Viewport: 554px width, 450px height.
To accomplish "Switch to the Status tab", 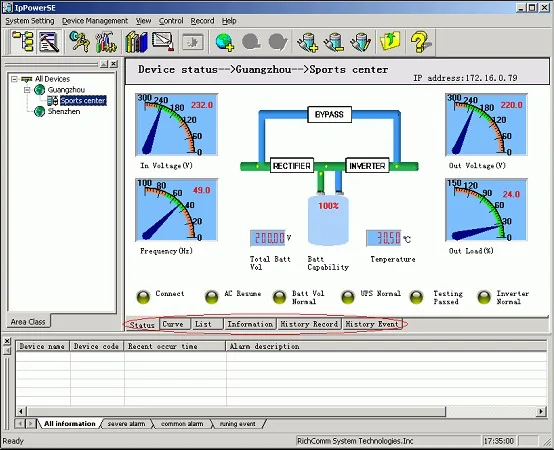I will (142, 325).
